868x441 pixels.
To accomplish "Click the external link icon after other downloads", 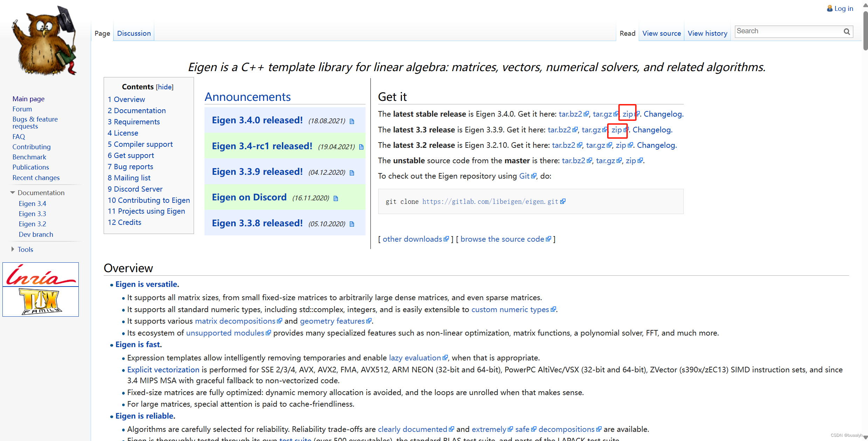I will 446,239.
